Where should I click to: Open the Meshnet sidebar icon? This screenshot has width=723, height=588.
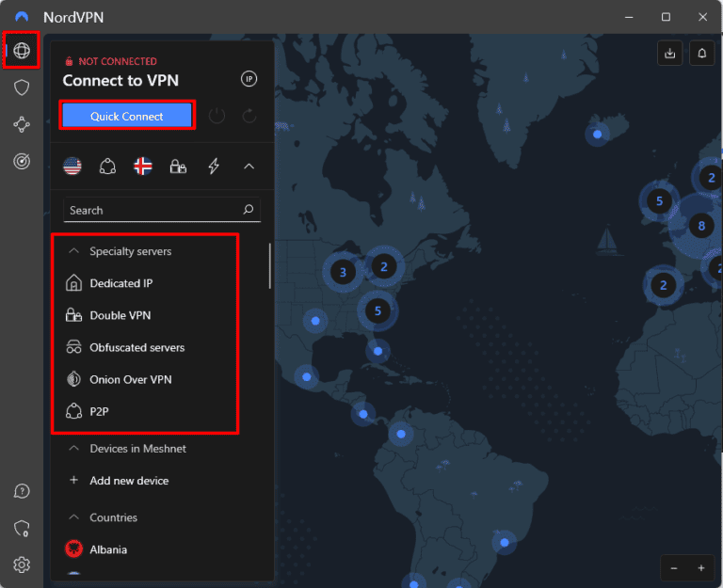tap(21, 124)
